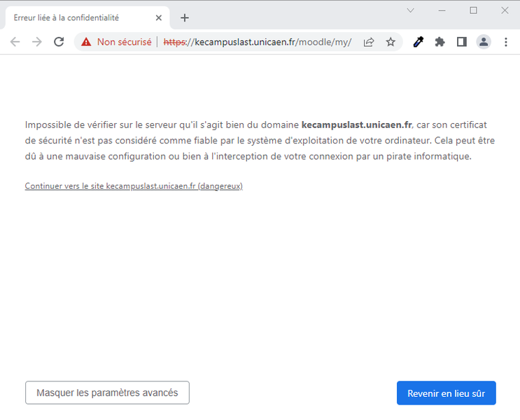The width and height of the screenshot is (520, 420).
Task: Bookmark this page with the star icon
Action: click(391, 42)
